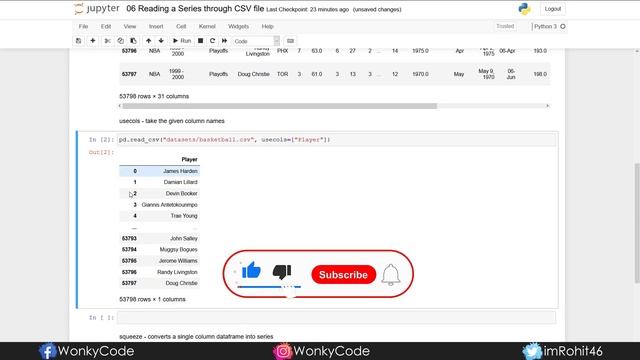Viewport: 640px width, 360px height.
Task: Click the Player column header
Action: [189, 160]
